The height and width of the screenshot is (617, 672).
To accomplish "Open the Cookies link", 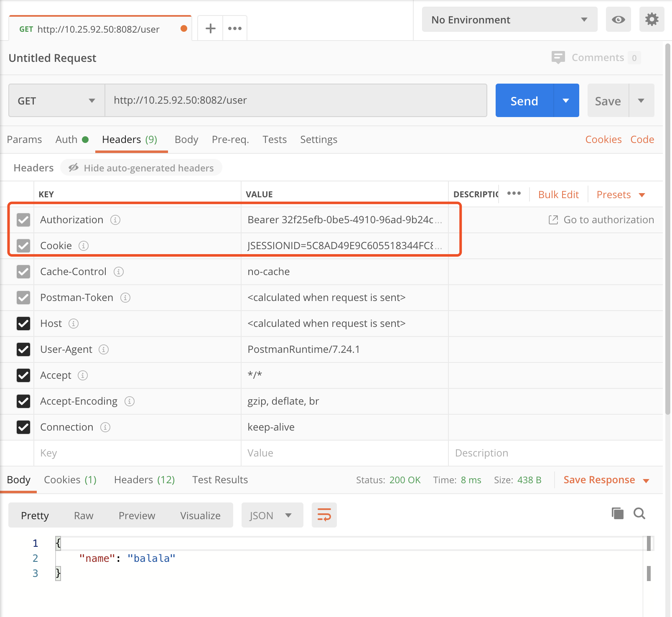I will coord(603,140).
